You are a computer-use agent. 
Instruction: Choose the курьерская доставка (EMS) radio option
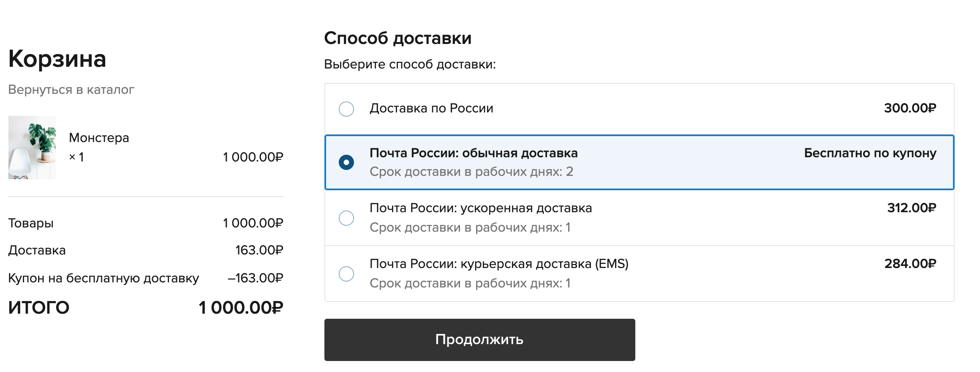coord(346,274)
